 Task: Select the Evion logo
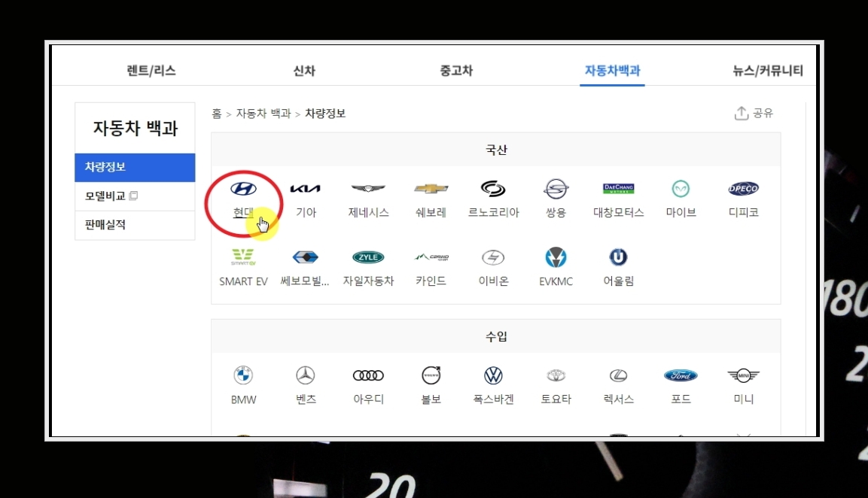point(493,257)
